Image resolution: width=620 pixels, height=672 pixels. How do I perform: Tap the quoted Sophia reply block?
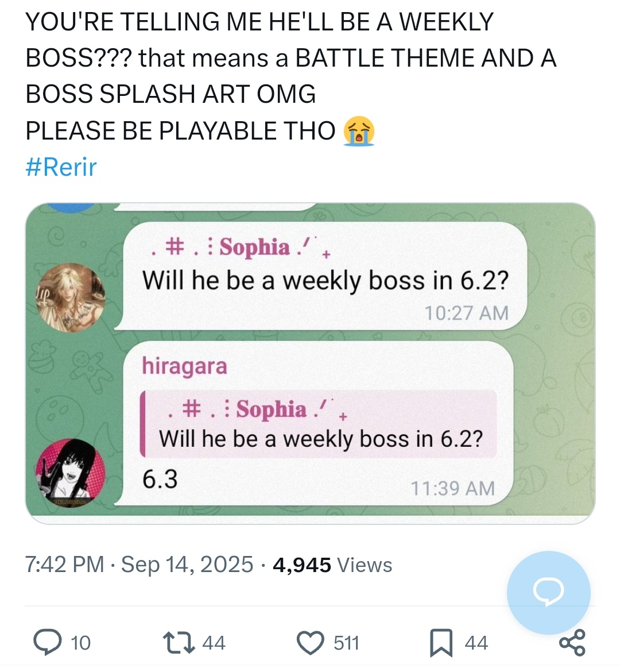pyautogui.click(x=319, y=423)
